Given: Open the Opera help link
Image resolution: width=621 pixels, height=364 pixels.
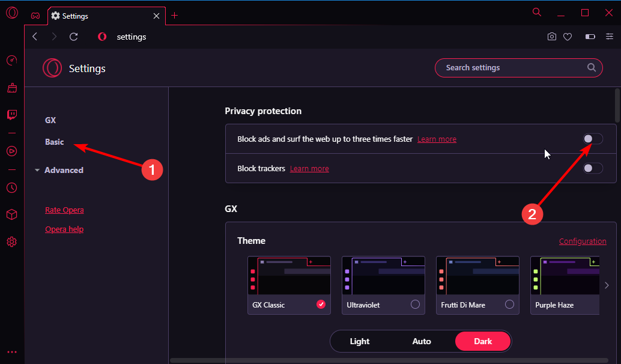Looking at the screenshot, I should tap(64, 229).
